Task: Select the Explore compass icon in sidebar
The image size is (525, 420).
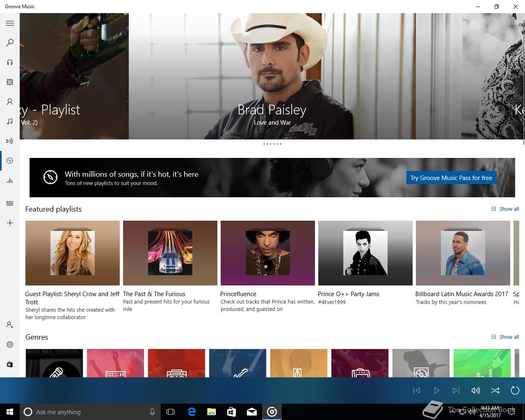Action: tap(10, 161)
